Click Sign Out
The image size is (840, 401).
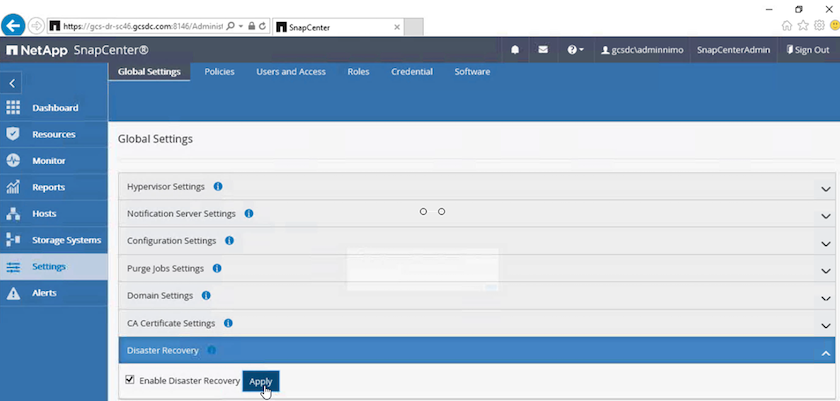point(808,50)
